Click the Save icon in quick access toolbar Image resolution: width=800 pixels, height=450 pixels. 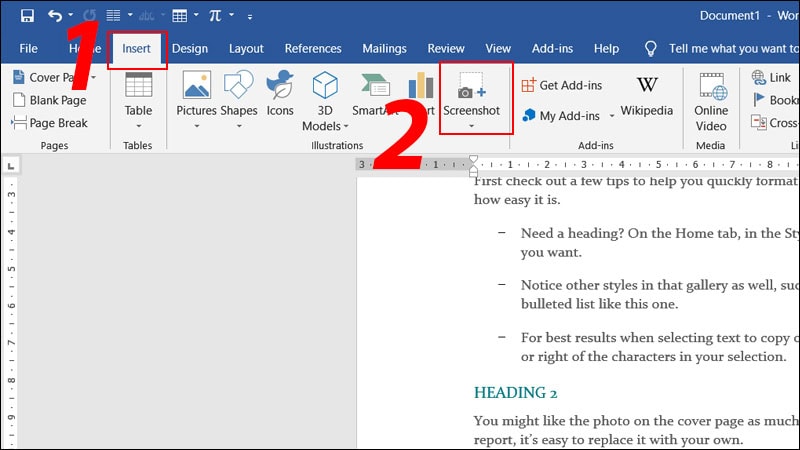click(27, 16)
